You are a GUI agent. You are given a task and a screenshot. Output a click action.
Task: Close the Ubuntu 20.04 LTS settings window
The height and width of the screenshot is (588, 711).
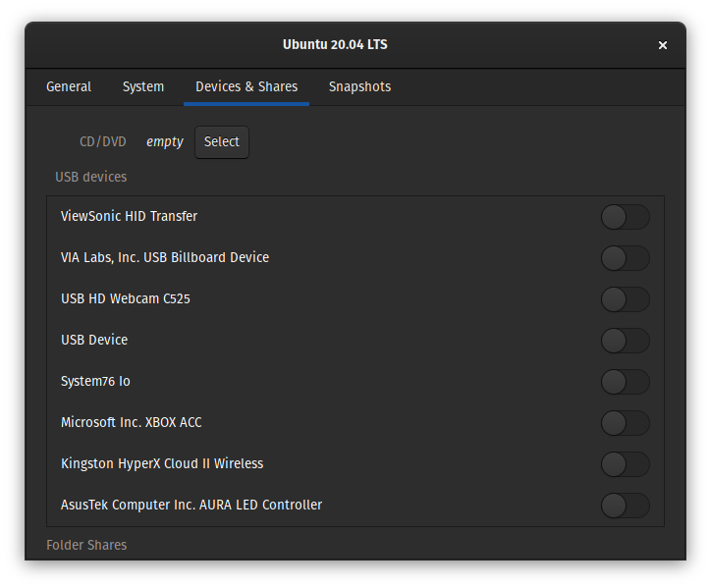click(663, 45)
